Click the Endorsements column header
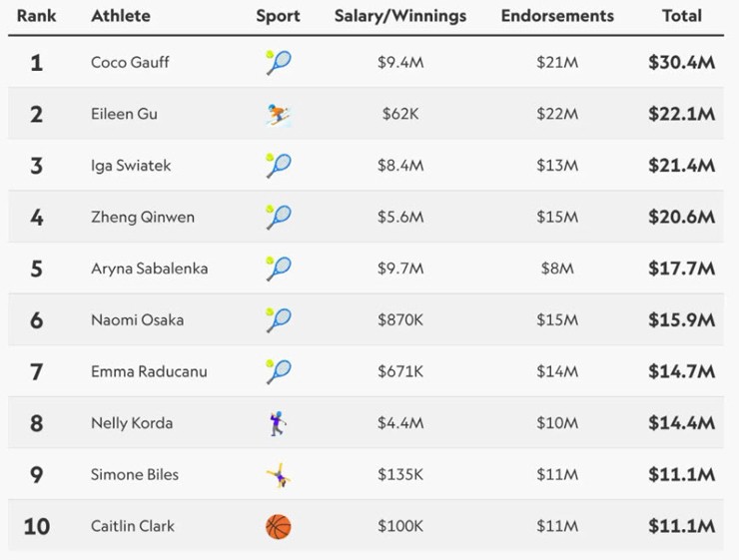 [x=556, y=16]
